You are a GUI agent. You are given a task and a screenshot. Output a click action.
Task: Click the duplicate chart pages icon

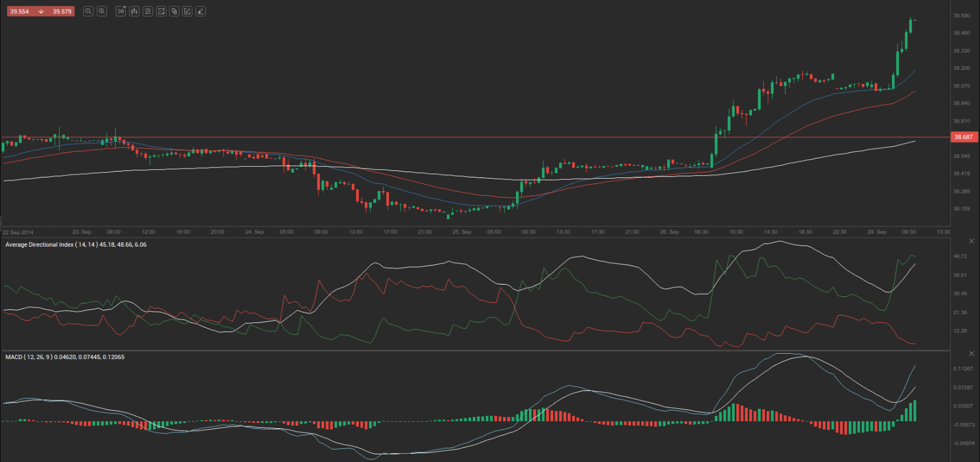coord(174,11)
